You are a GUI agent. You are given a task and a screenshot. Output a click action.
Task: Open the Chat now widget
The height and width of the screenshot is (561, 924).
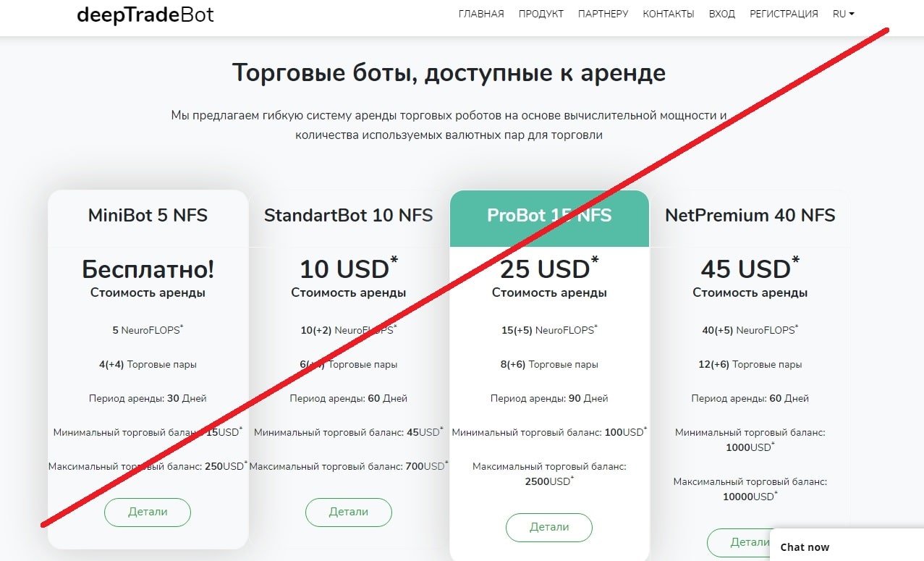click(847, 547)
